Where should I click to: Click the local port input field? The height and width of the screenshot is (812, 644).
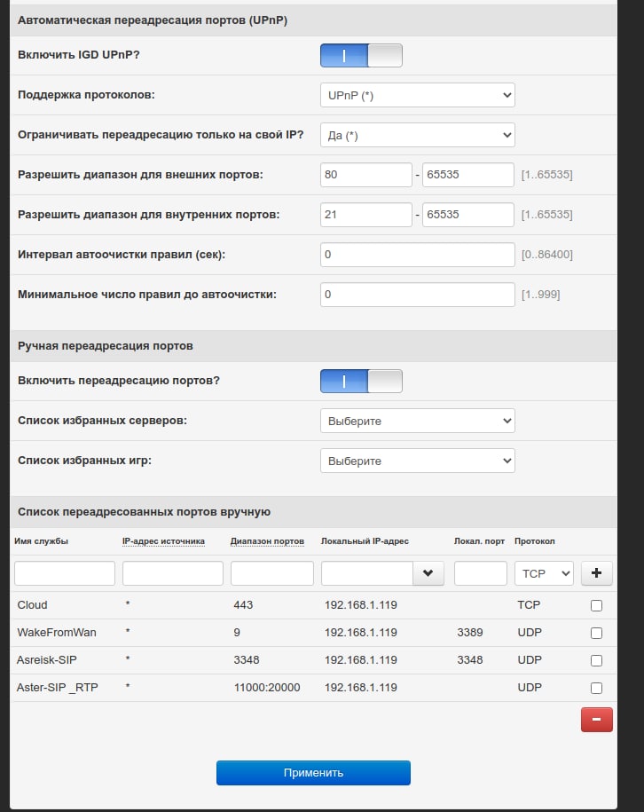tap(481, 573)
